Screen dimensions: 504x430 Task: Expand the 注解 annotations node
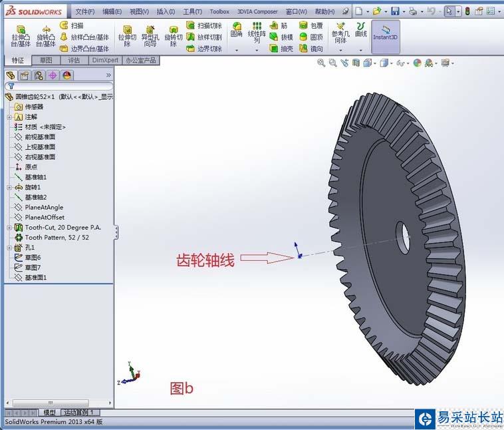click(x=9, y=117)
